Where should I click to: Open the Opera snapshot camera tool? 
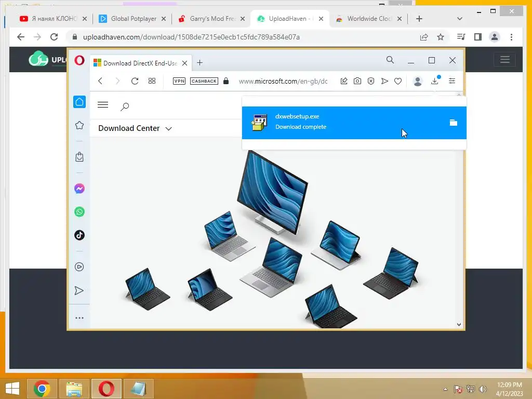(x=357, y=81)
